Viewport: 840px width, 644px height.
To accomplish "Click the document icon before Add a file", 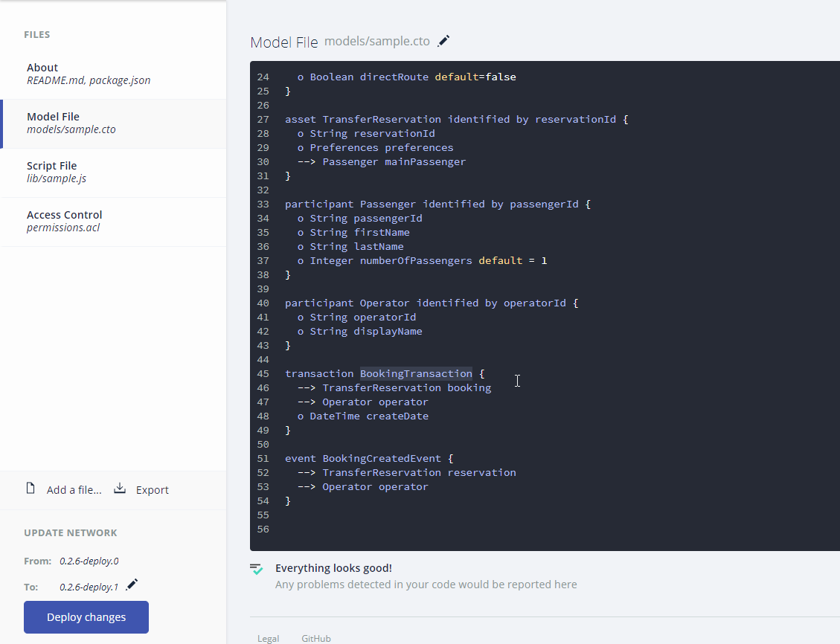I will click(31, 487).
